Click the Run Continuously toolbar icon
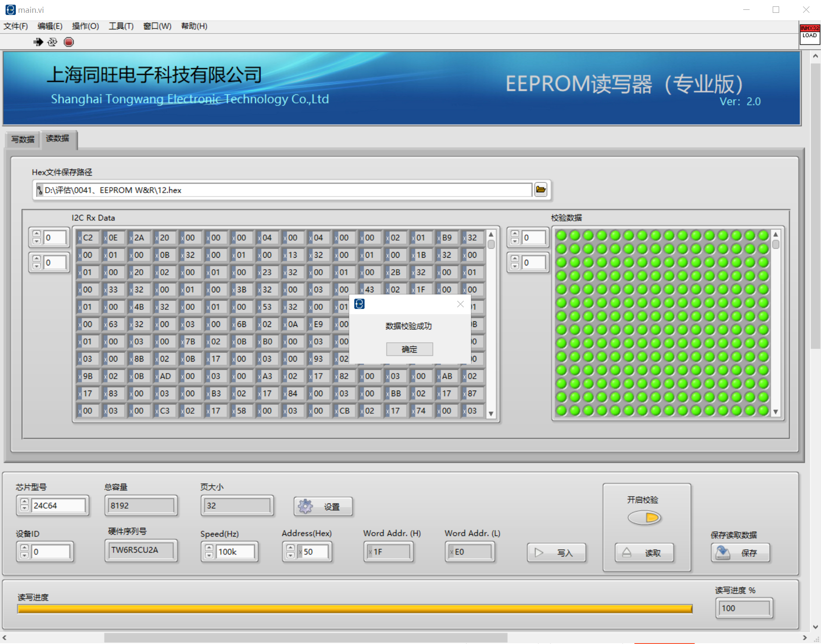This screenshot has width=821, height=644. tap(53, 42)
